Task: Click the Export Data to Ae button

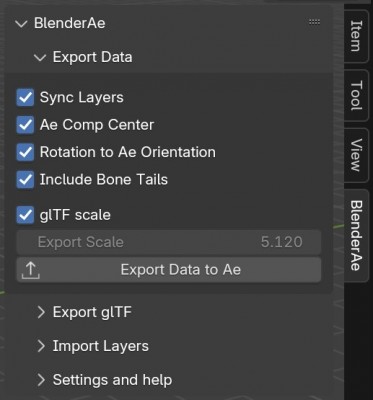Action: tap(169, 270)
